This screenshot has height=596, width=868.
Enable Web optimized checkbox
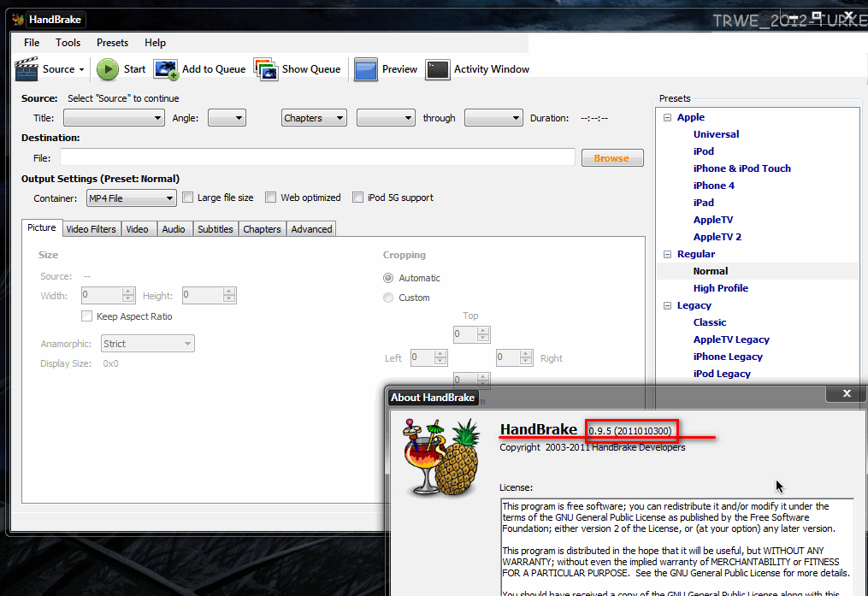(271, 198)
